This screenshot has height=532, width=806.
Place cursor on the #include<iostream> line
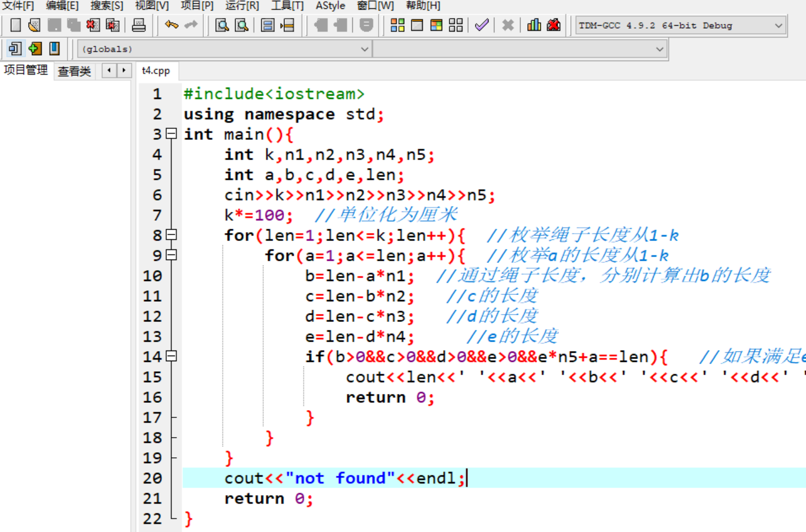274,94
